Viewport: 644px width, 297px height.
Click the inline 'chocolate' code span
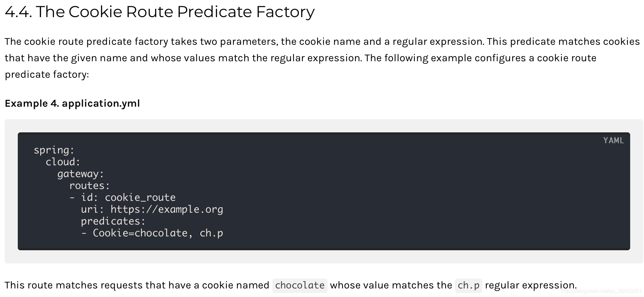tap(300, 285)
